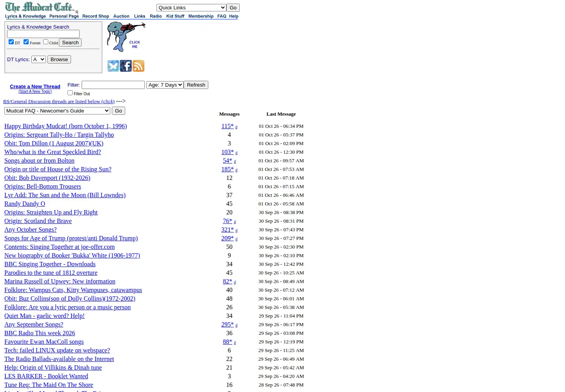Click the 'd' link on Any September Songs row

[236, 325]
